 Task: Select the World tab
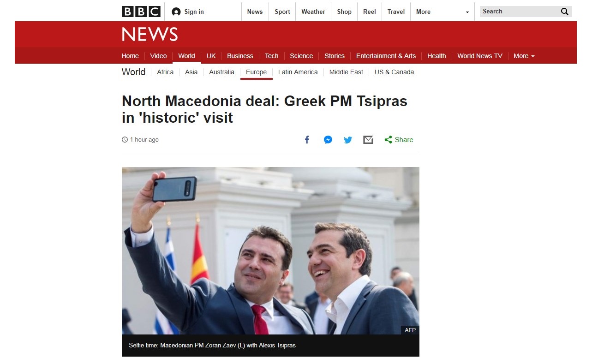[x=186, y=56]
